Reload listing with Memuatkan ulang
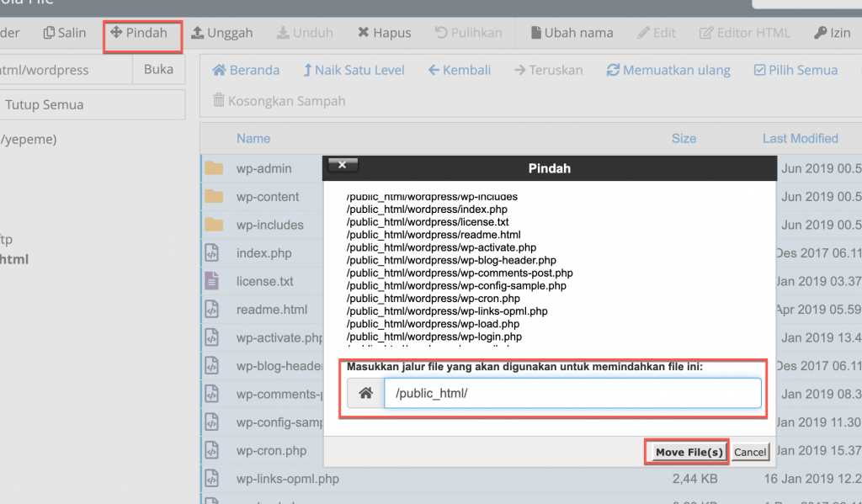 tap(668, 71)
